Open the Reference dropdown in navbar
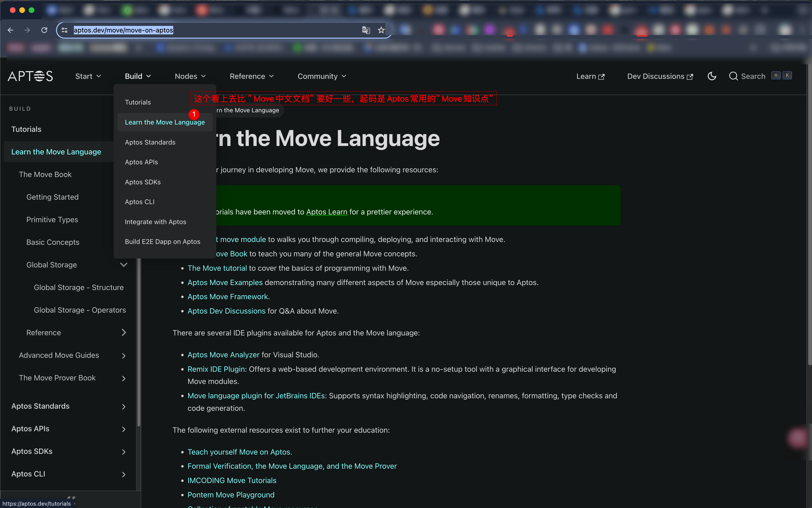The width and height of the screenshot is (812, 508). pos(252,76)
